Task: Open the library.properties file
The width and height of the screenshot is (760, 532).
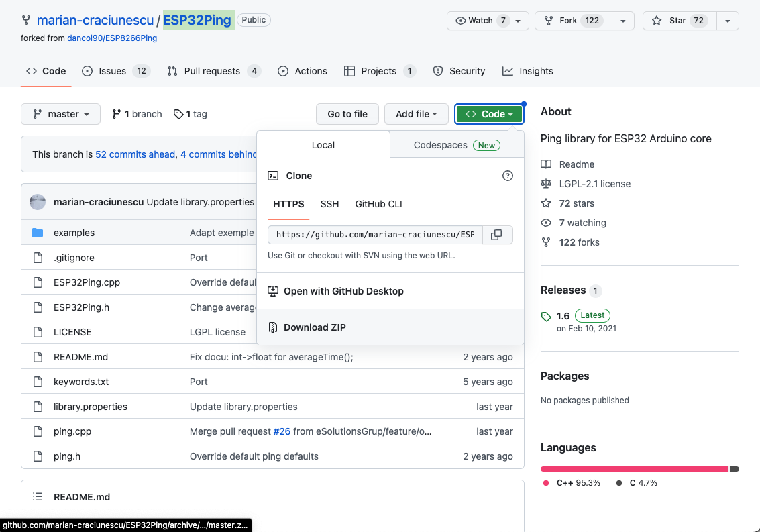Action: [x=91, y=407]
